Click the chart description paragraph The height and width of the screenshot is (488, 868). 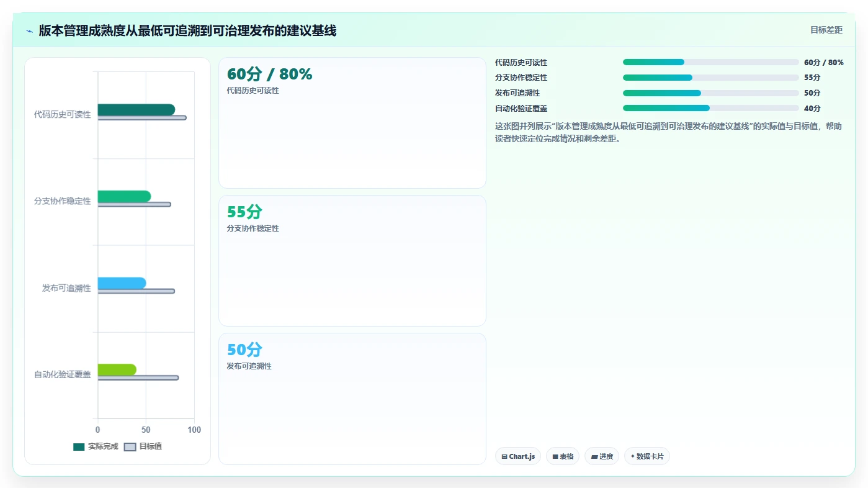[x=669, y=133]
